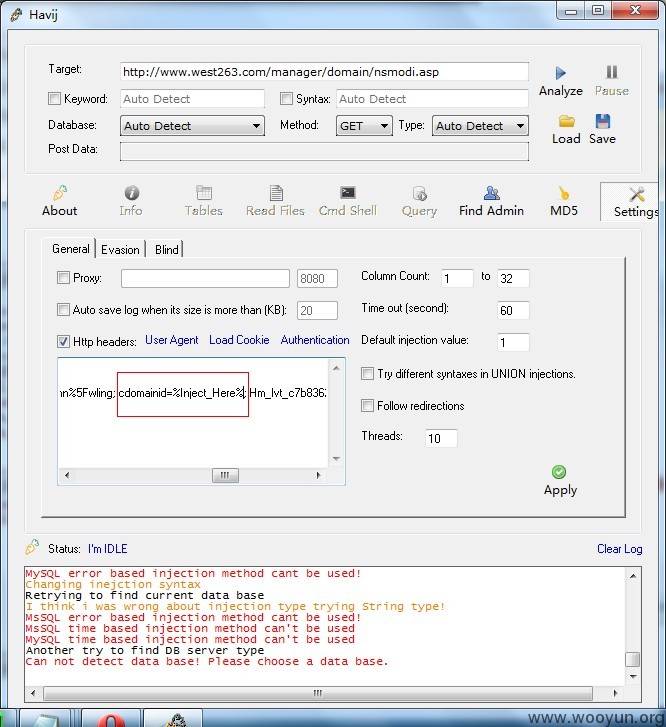
Task: Click the Load folder icon
Action: click(x=566, y=121)
